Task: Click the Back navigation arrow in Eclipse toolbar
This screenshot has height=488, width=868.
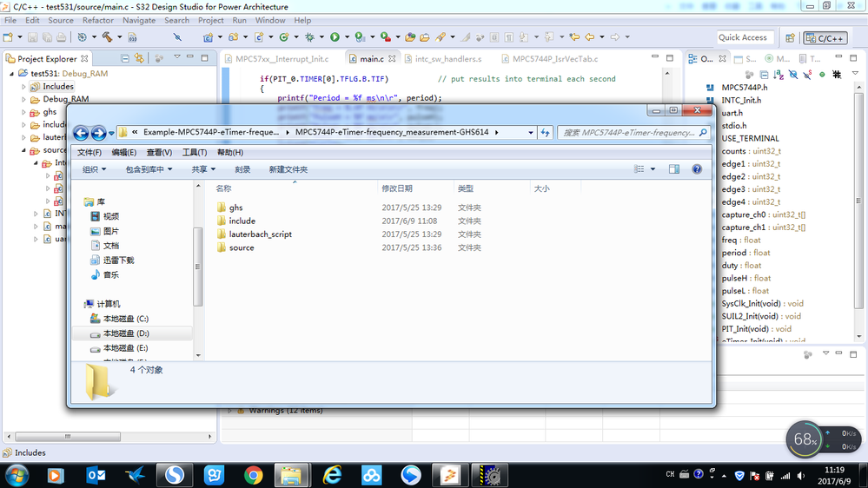Action: coord(590,37)
